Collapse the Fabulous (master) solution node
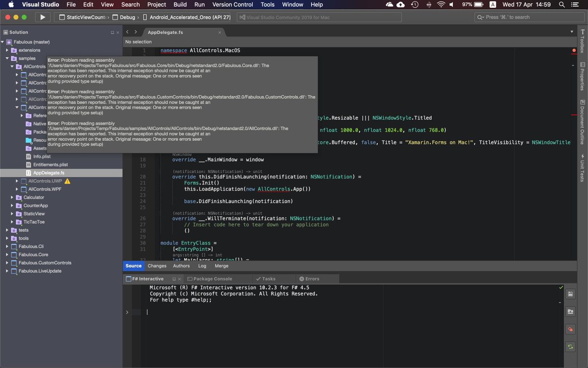This screenshot has width=588, height=368. (3, 42)
